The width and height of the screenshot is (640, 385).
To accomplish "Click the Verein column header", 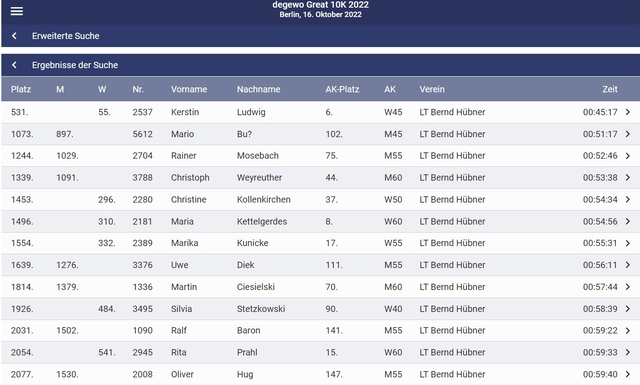I will point(432,89).
